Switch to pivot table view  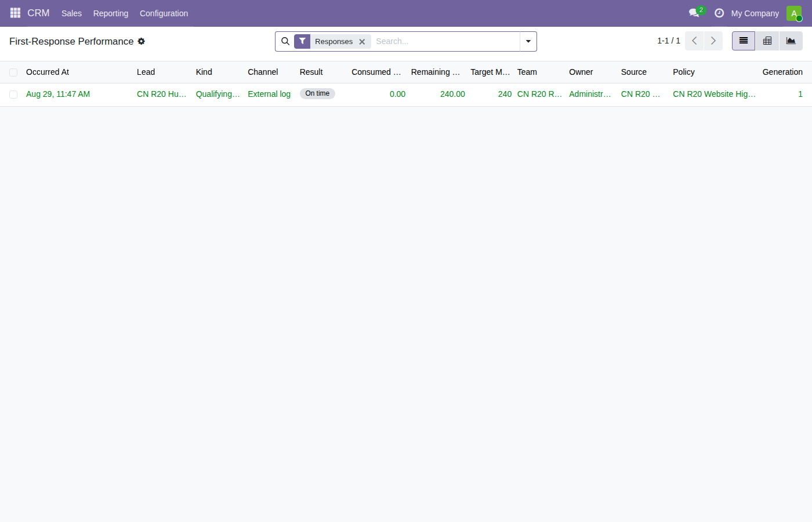(x=767, y=41)
